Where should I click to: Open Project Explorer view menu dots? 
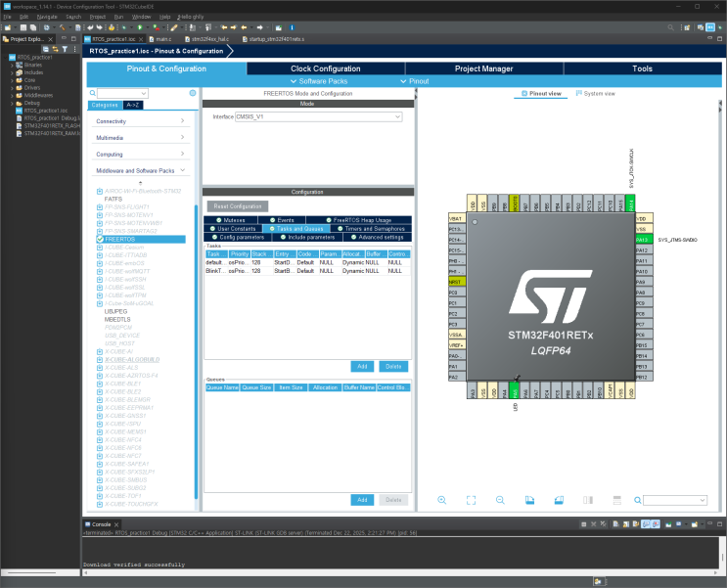point(74,49)
